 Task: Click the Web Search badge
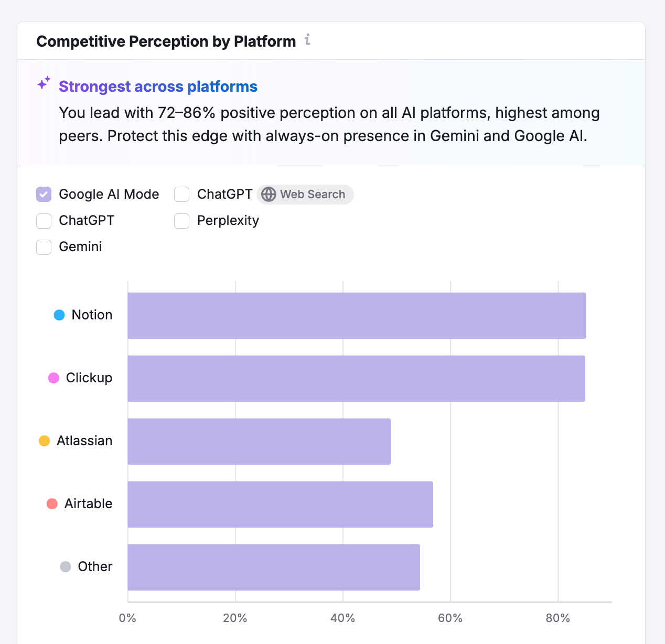tap(305, 194)
